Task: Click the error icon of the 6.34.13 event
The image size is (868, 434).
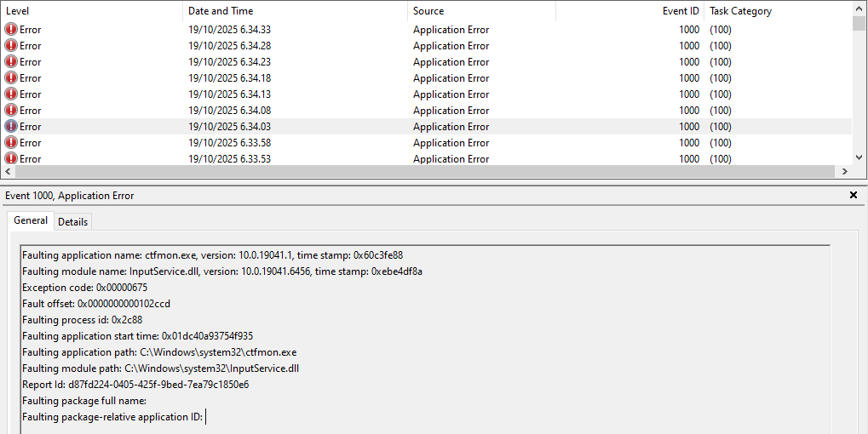Action: (11, 94)
